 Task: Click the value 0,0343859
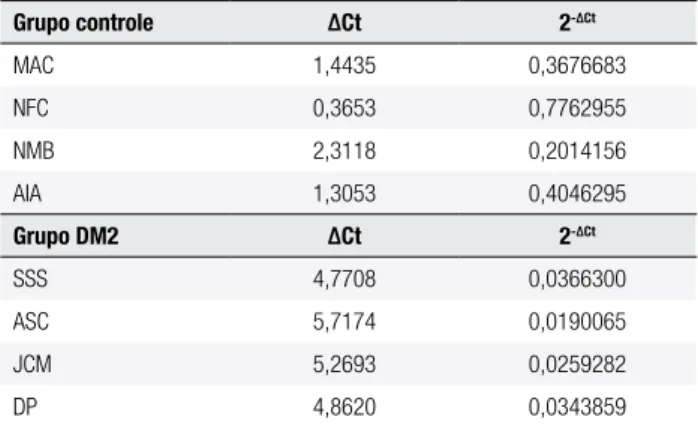click(577, 407)
